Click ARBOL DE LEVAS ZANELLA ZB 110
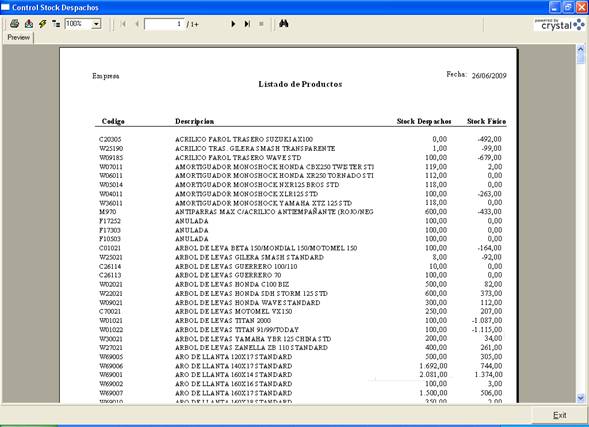The height and width of the screenshot is (427, 589). click(251, 348)
